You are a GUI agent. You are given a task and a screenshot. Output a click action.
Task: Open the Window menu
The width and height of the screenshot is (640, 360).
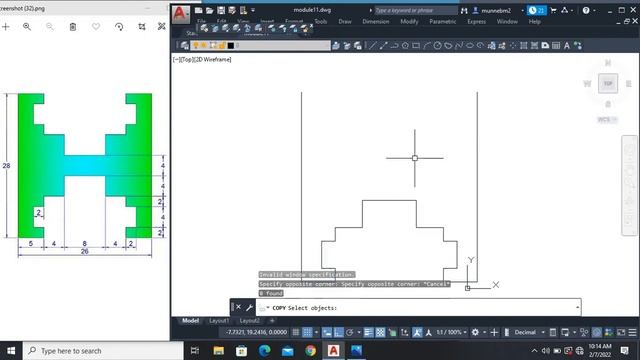click(x=507, y=22)
